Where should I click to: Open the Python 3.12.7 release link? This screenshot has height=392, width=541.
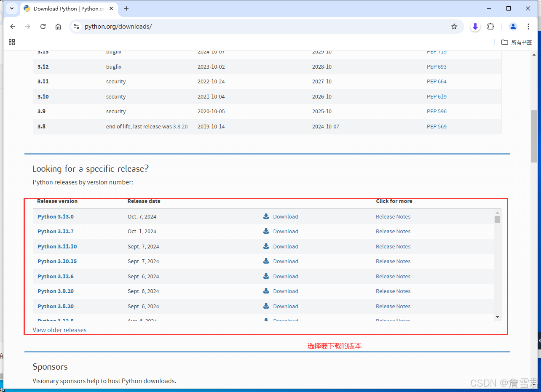pyautogui.click(x=56, y=232)
